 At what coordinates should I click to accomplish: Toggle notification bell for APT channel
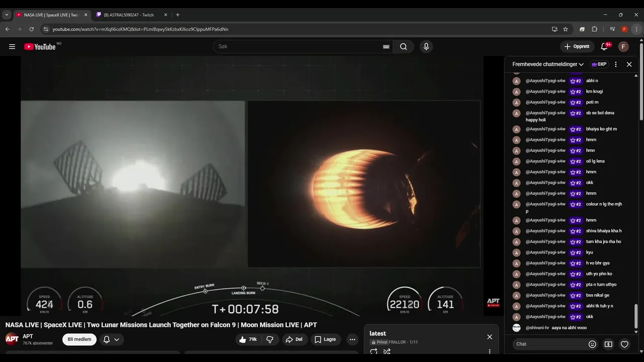pyautogui.click(x=111, y=339)
